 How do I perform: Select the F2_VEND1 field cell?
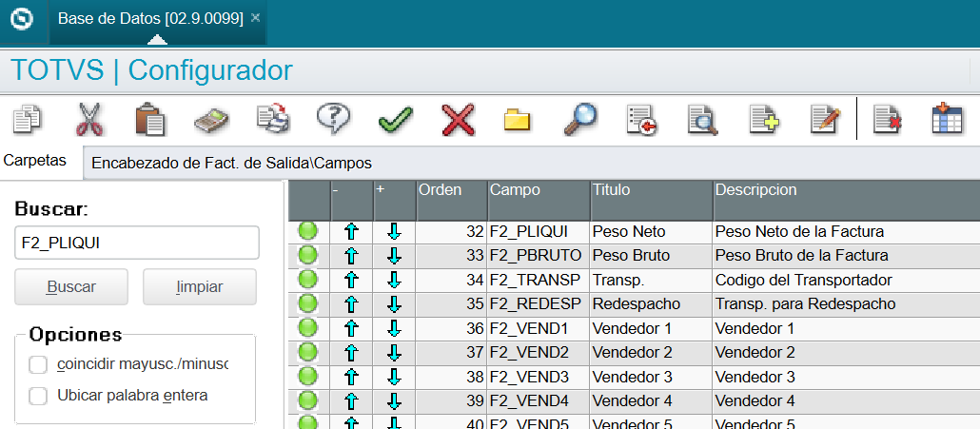[539, 328]
